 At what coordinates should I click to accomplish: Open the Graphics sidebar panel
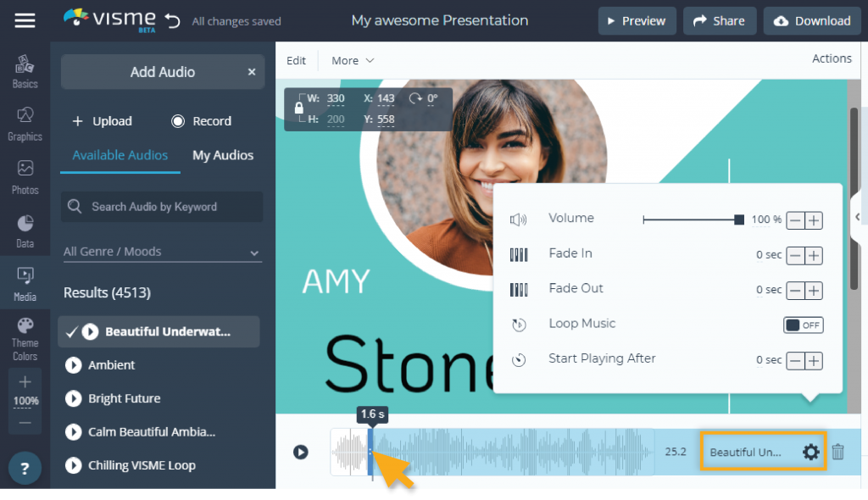25,124
